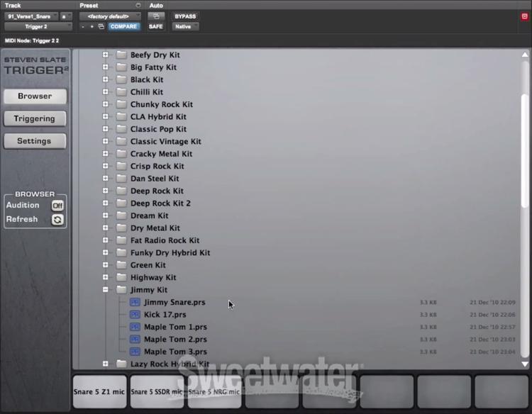Toggle the BYPASS button

point(185,16)
